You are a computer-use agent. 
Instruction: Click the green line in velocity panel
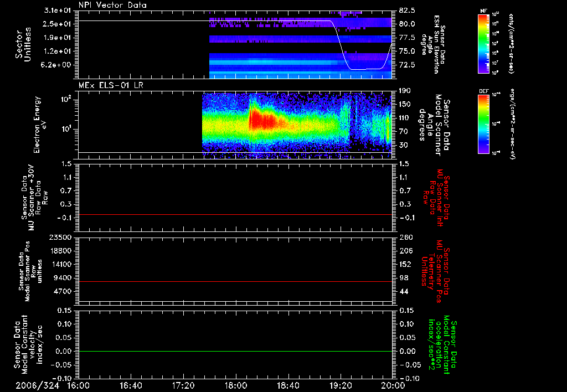[x=235, y=351]
